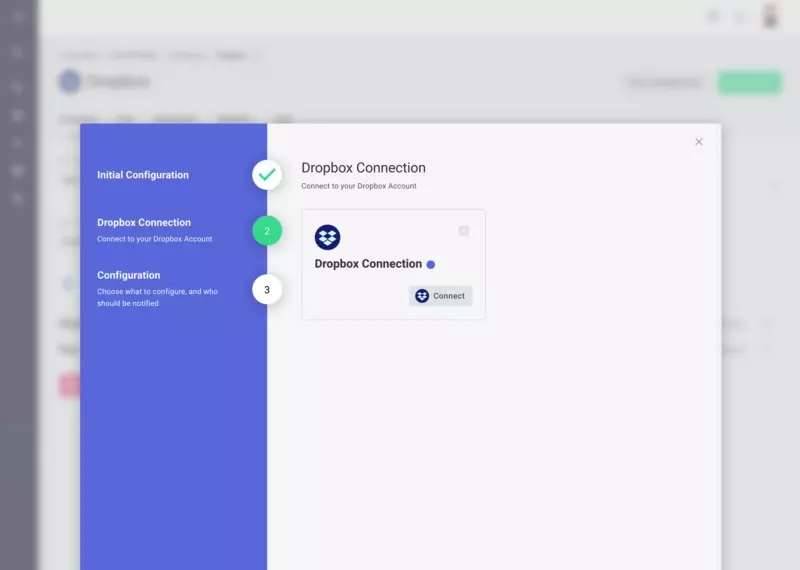Click the Dropbox icon inside Connect button
This screenshot has width=800, height=570.
(x=422, y=296)
